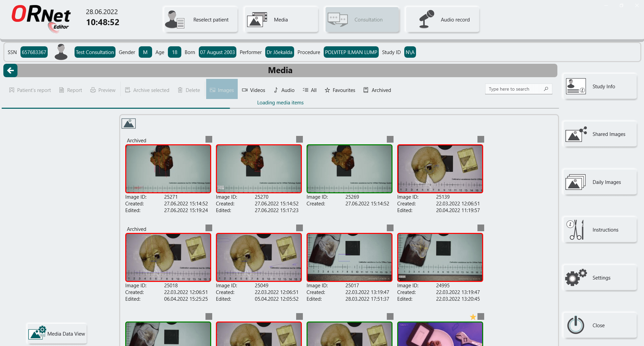
Task: Click the ORNet Editor logo
Action: point(41,18)
